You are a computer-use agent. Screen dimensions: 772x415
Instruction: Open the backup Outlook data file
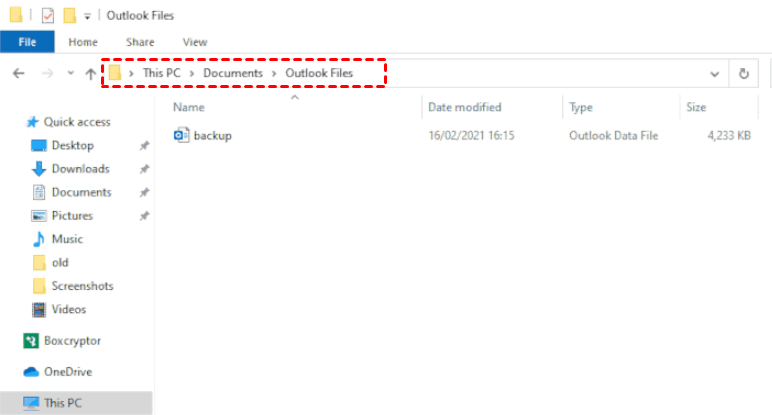(212, 135)
